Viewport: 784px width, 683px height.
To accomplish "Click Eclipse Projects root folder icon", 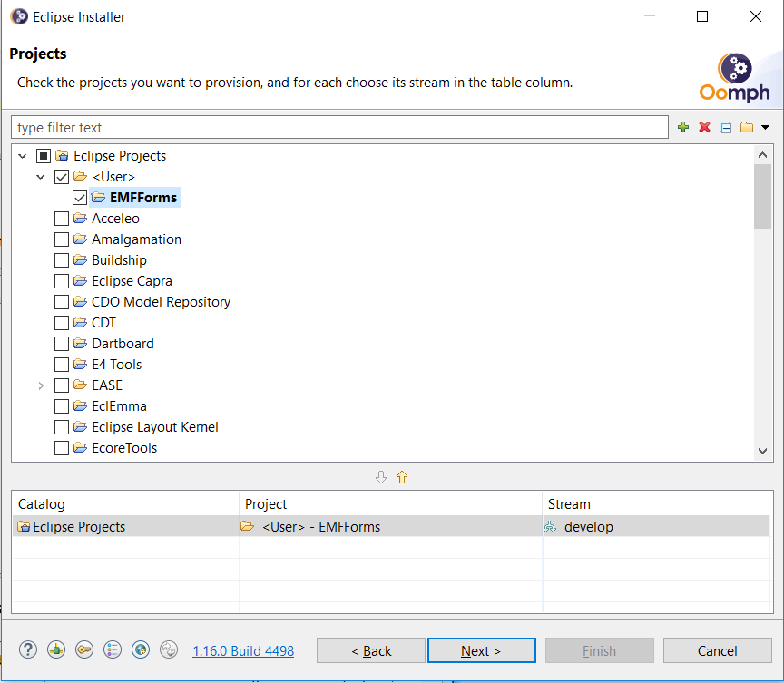I will (62, 156).
